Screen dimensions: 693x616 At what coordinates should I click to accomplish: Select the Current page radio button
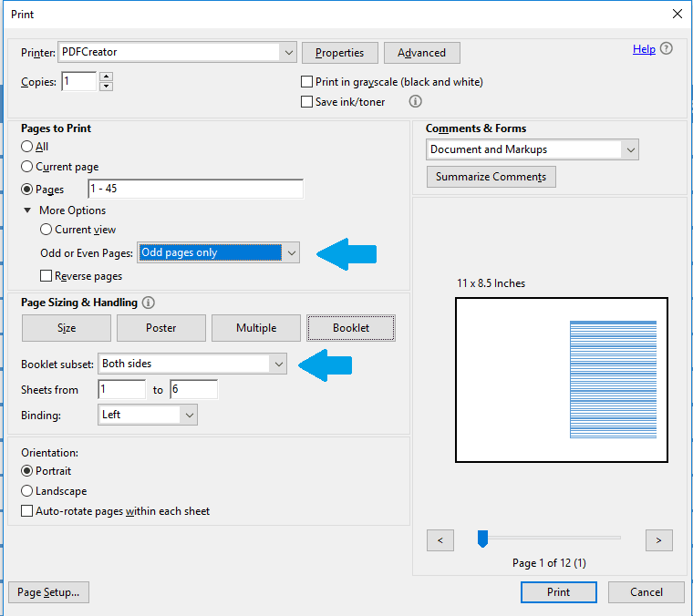(x=27, y=167)
